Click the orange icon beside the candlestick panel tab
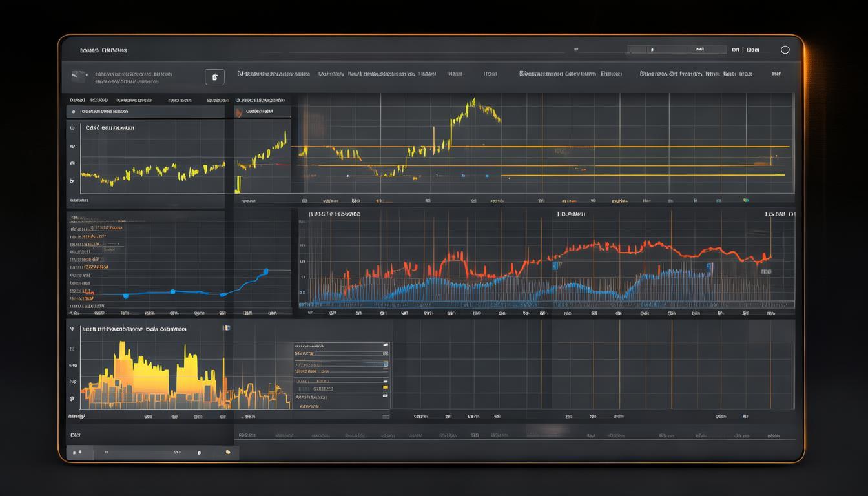Image resolution: width=868 pixels, height=496 pixels. tap(239, 112)
